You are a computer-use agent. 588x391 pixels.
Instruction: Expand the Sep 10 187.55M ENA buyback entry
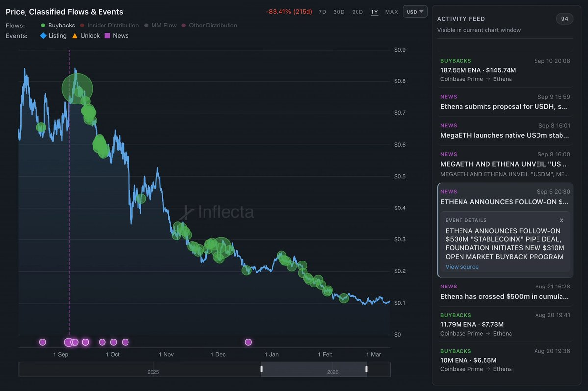point(505,70)
